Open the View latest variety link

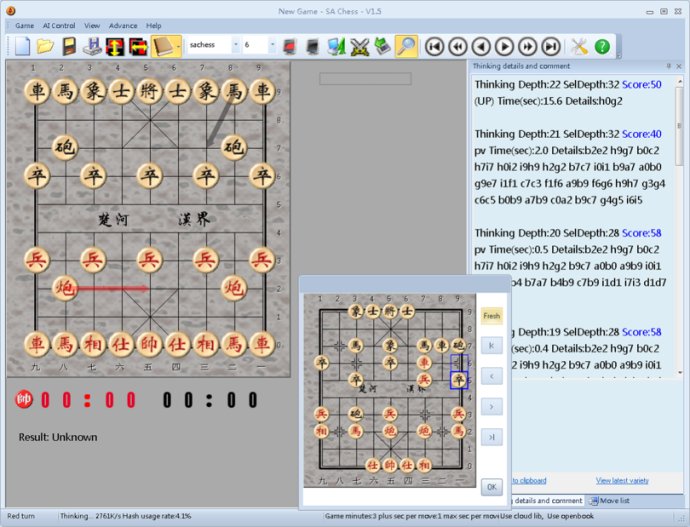pos(622,480)
